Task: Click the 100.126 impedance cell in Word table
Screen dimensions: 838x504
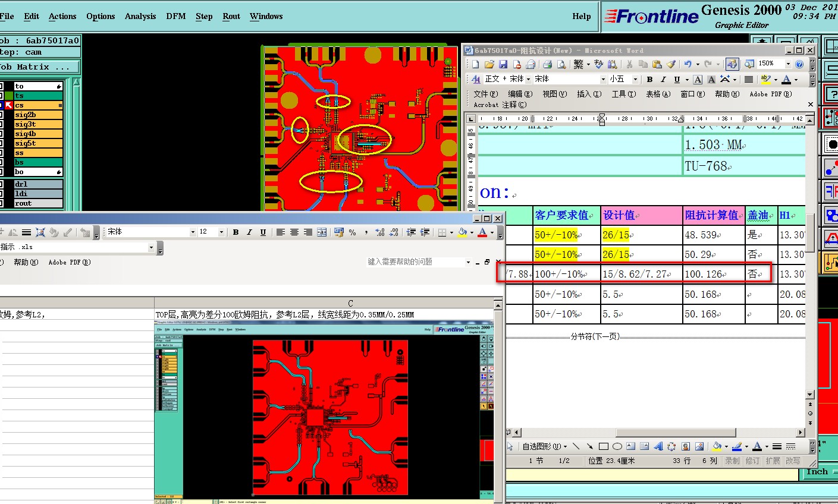Action: (714, 274)
